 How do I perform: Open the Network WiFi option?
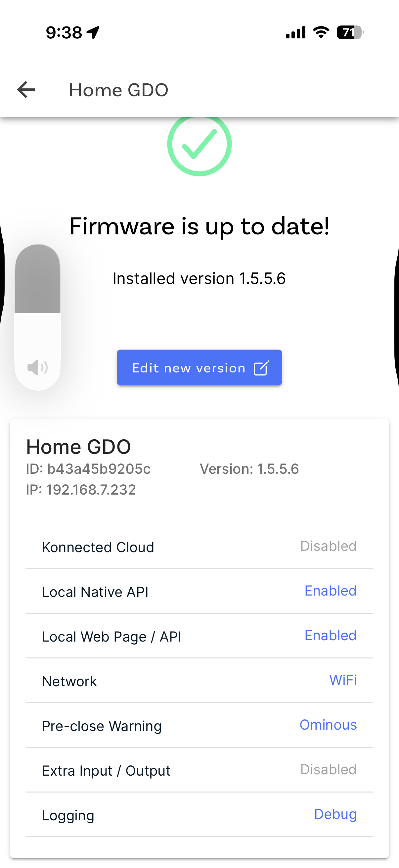(x=343, y=680)
